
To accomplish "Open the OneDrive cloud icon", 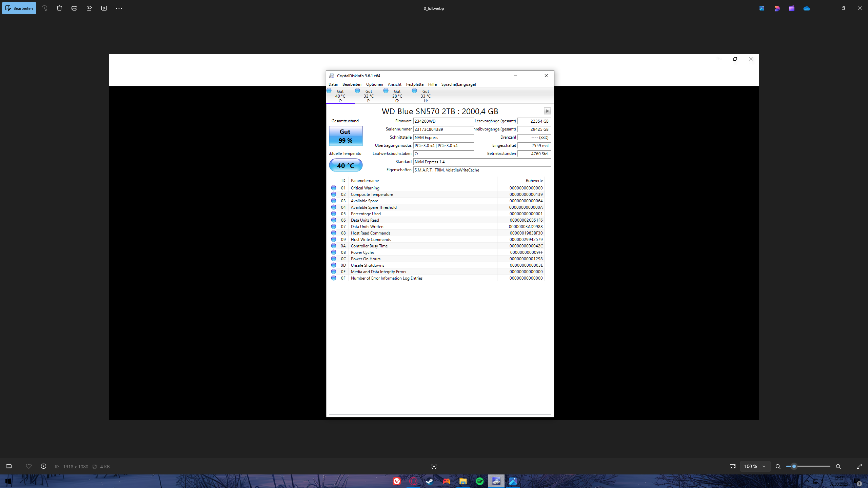I will (x=807, y=8).
